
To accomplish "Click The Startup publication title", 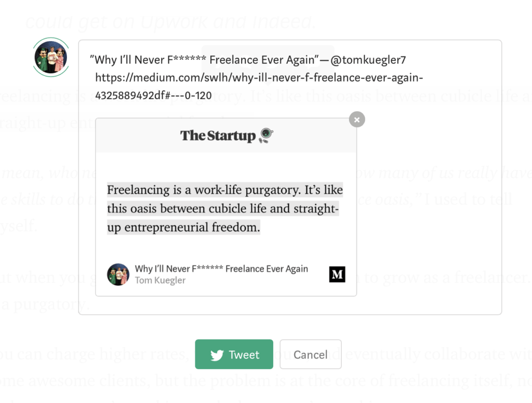I will click(x=218, y=136).
